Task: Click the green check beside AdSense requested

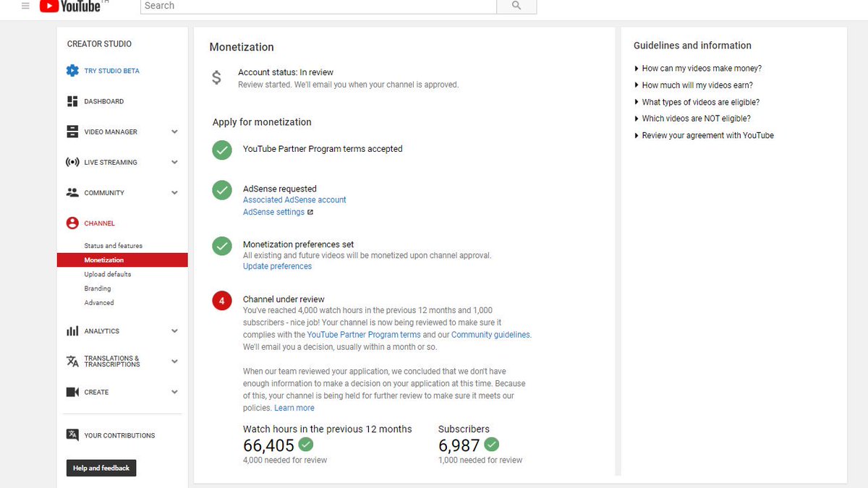Action: (221, 190)
